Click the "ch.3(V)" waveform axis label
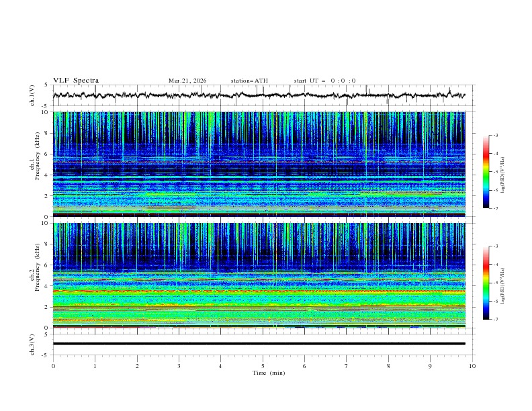The height and width of the screenshot is (411, 532). 32,345
